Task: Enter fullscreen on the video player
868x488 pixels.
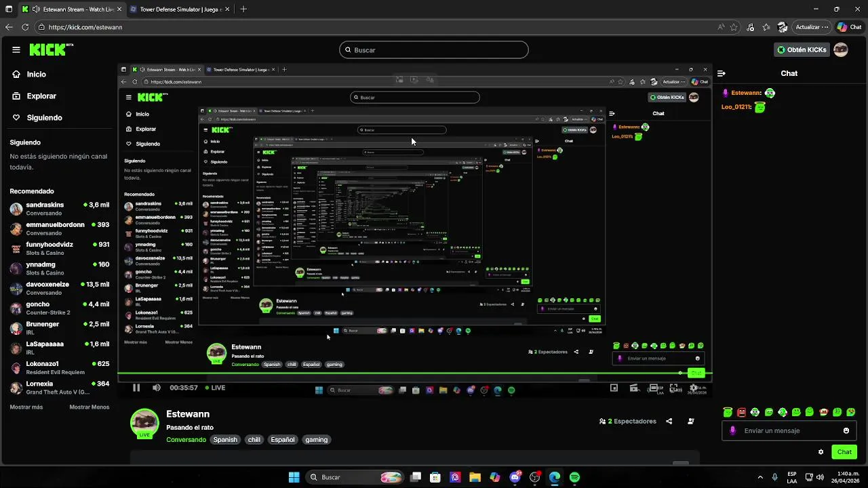Action: point(674,388)
